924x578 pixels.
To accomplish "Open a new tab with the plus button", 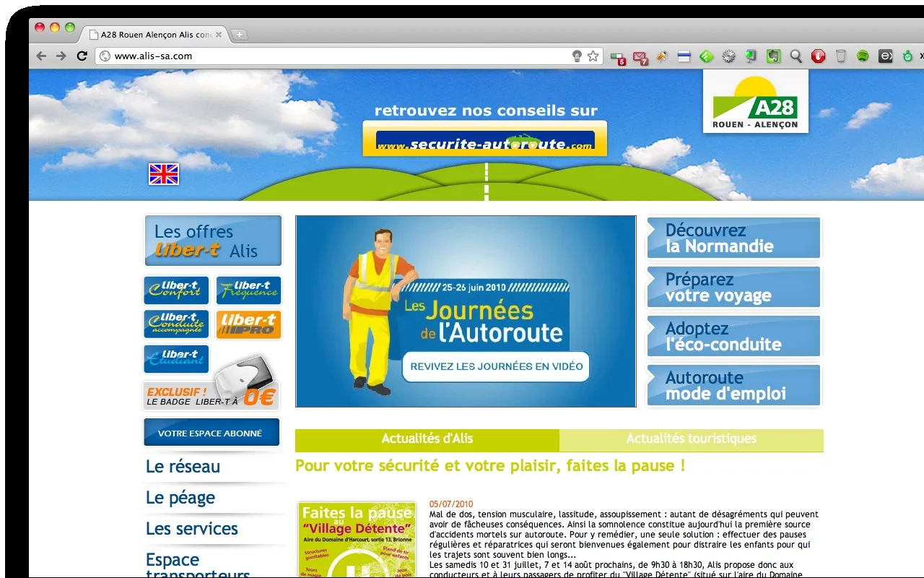I will (x=240, y=34).
